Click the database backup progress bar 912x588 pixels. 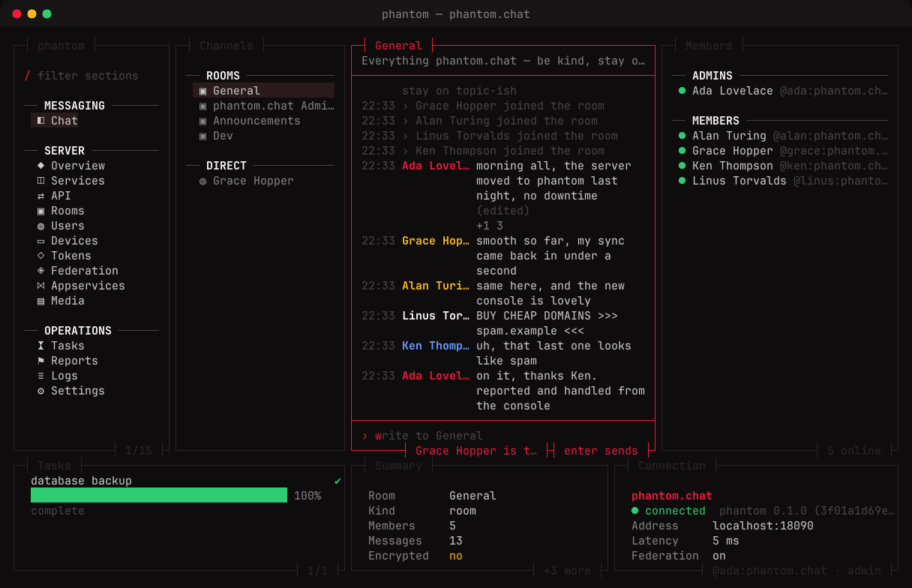159,496
